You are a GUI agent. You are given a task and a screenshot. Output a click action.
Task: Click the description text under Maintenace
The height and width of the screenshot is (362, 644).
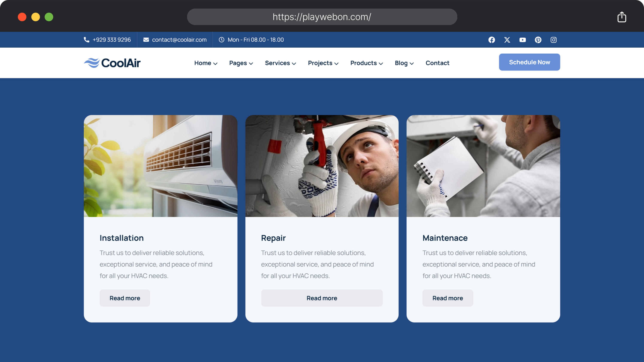479,264
